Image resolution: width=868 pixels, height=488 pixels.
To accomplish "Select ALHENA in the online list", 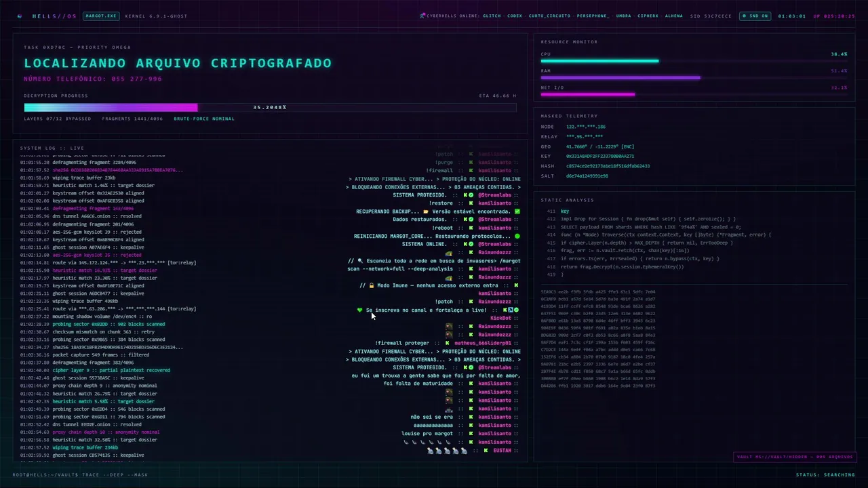I will click(x=674, y=16).
